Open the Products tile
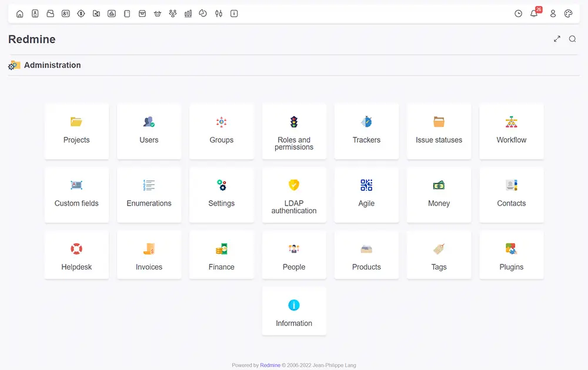588x370 pixels. click(366, 255)
